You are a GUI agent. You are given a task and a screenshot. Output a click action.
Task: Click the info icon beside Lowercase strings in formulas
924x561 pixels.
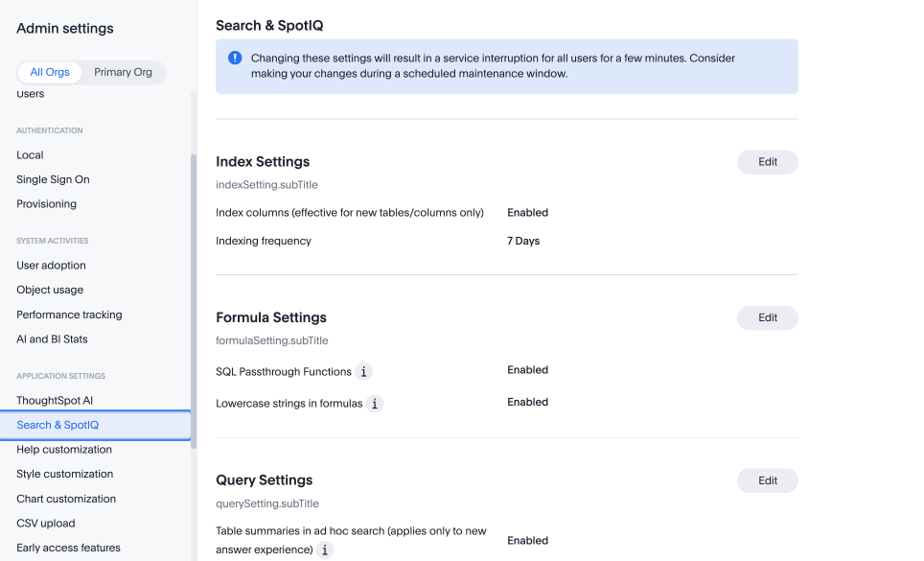375,404
